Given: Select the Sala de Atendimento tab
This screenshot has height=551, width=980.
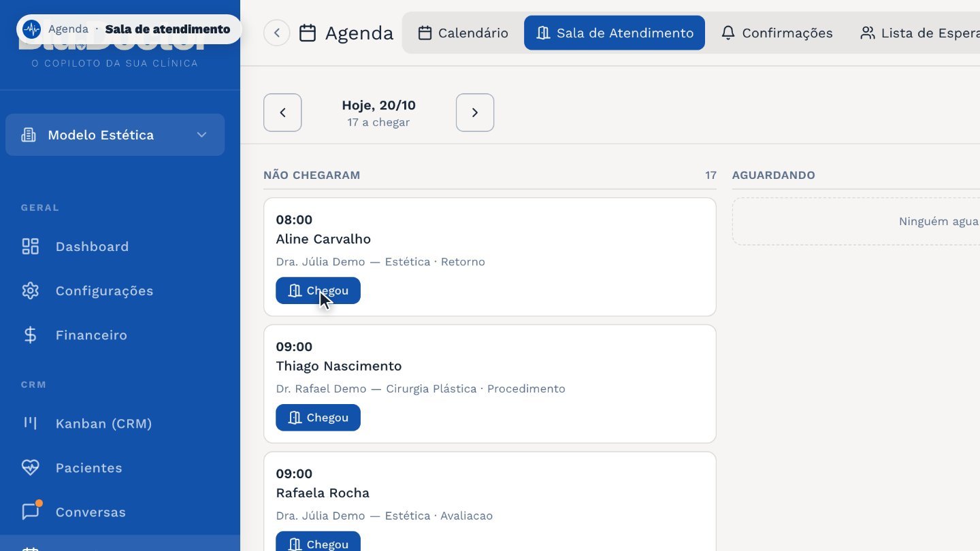Looking at the screenshot, I should [x=615, y=33].
